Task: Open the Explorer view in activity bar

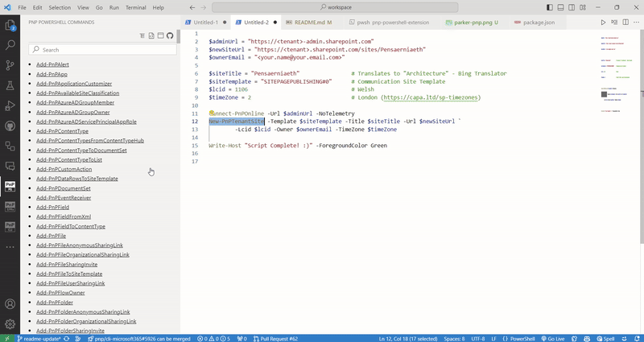Action: [x=10, y=26]
